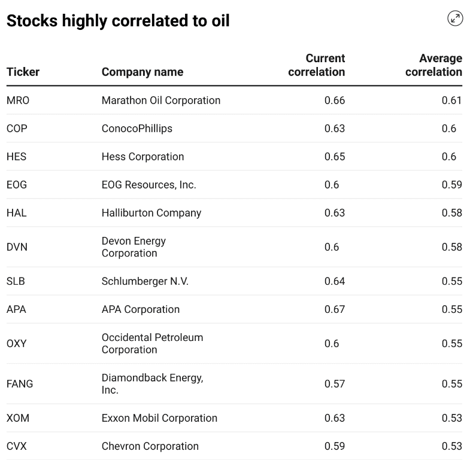The image size is (476, 460).
Task: Select Marathon Oil's 0.61 average correlation
Action: [x=451, y=100]
